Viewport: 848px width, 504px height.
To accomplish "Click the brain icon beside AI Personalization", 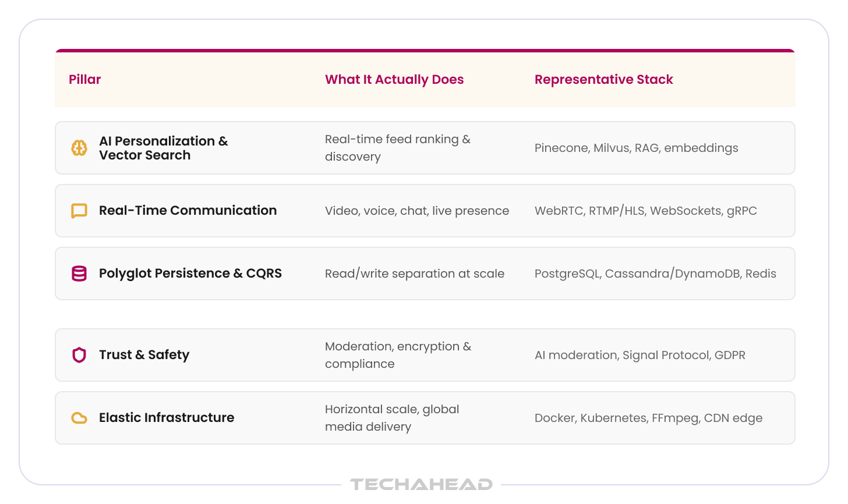I will pos(79,148).
